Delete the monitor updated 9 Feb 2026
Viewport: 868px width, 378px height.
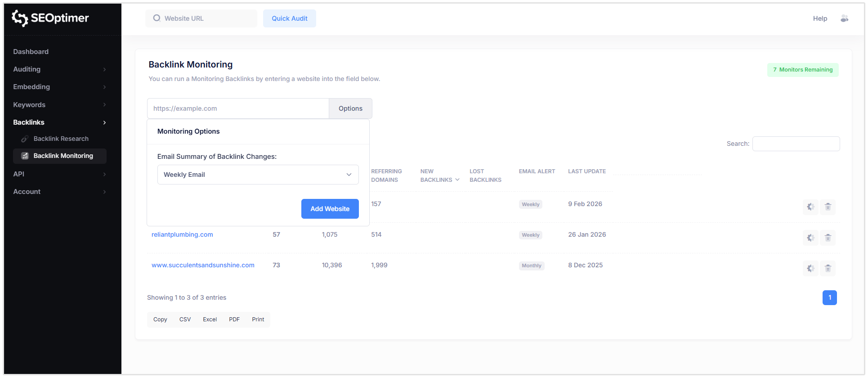click(828, 207)
